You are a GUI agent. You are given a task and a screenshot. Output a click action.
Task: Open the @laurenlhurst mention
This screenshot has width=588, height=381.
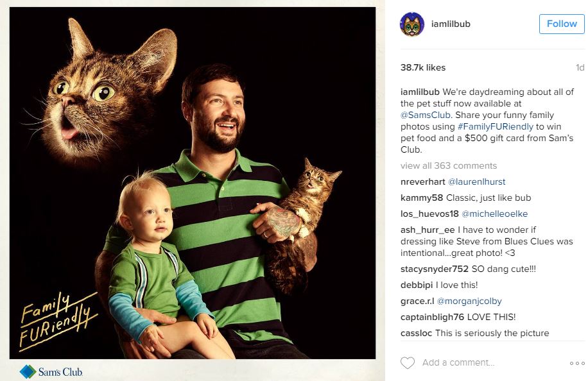click(476, 182)
